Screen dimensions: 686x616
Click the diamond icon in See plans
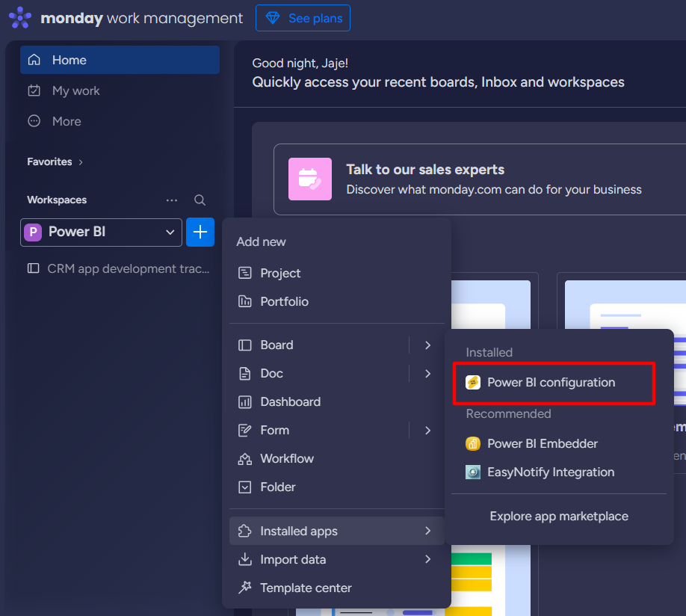(x=273, y=18)
